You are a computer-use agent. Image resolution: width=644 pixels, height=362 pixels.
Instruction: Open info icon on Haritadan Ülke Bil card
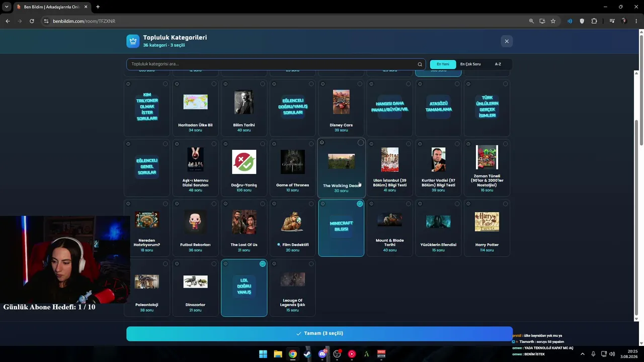tap(177, 84)
